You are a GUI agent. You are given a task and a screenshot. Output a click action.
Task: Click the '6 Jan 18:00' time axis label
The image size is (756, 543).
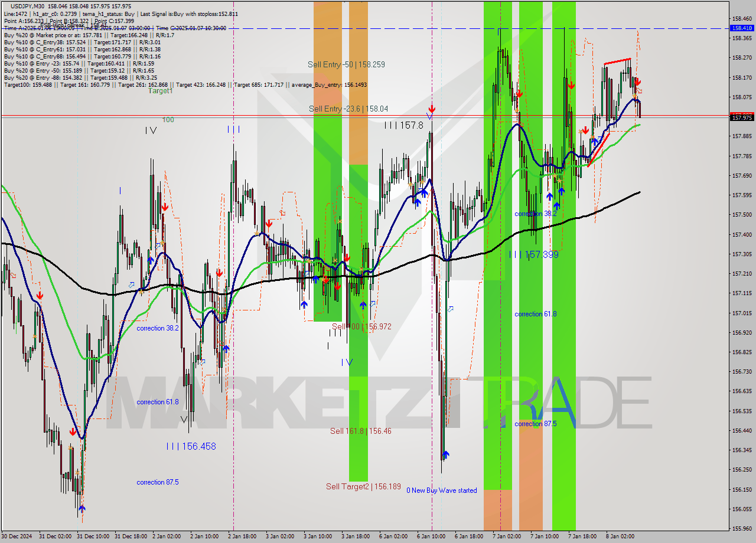[x=468, y=537]
